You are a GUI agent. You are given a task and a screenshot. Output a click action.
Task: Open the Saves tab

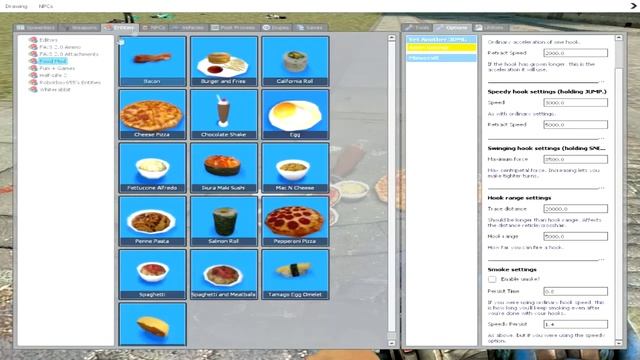pos(311,27)
